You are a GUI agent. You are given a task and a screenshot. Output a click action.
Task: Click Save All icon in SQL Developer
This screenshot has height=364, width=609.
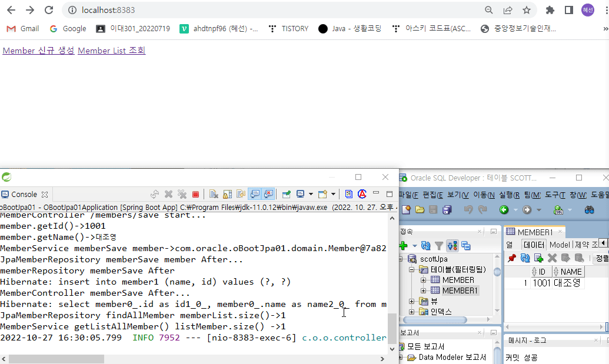pyautogui.click(x=447, y=210)
